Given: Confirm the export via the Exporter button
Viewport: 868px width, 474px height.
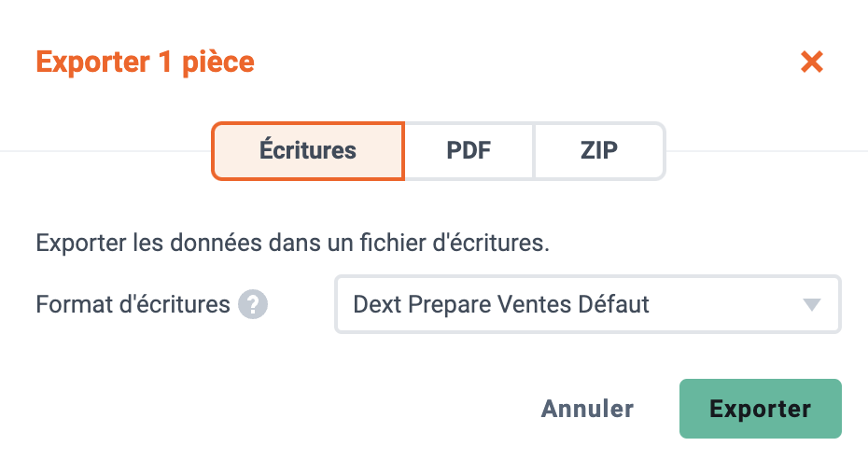Looking at the screenshot, I should [x=760, y=409].
